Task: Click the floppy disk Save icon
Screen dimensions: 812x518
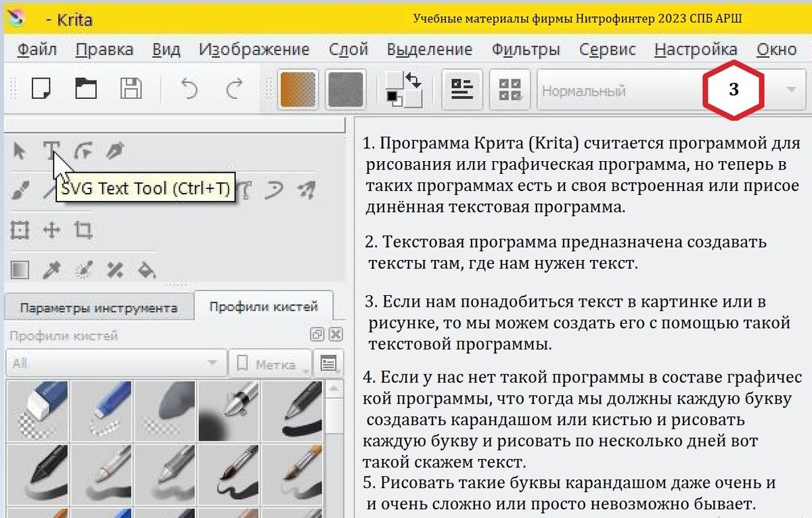Action: click(131, 89)
